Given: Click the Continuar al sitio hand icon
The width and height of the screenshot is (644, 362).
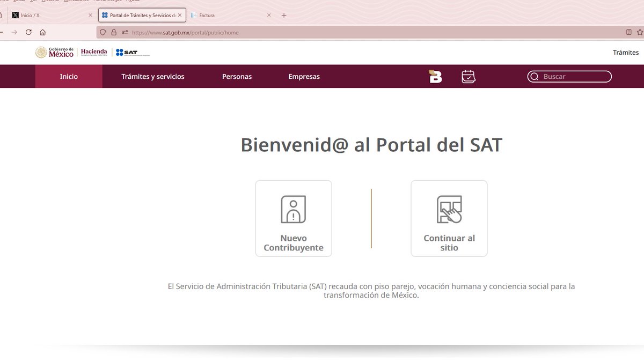Looking at the screenshot, I should [449, 209].
